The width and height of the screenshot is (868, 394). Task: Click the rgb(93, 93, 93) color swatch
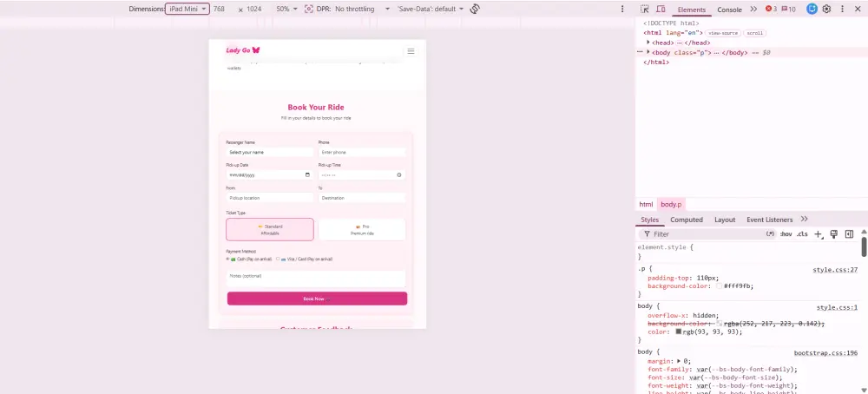point(678,332)
